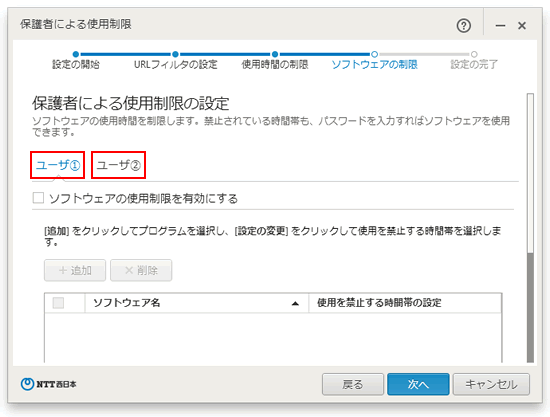Click the 設定の開始 step dot
Screen dimensions: 550x417
pos(76,54)
